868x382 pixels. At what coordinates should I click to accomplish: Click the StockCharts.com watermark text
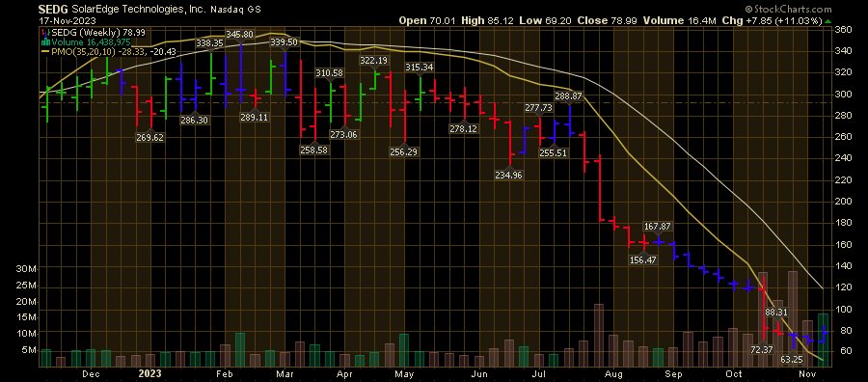point(788,9)
